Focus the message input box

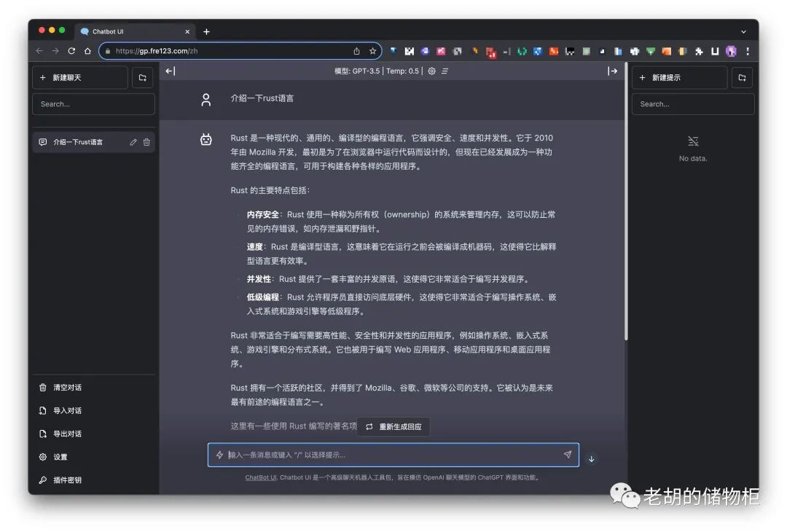point(393,455)
